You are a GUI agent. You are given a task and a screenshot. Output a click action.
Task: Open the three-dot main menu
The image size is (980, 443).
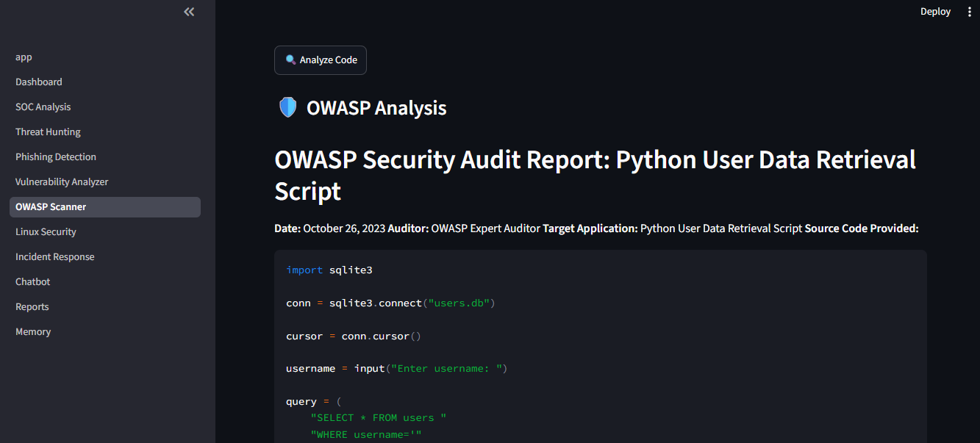coord(969,12)
